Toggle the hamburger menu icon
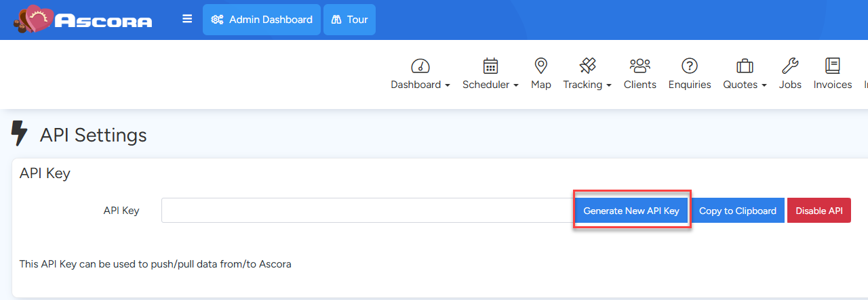This screenshot has width=868, height=300. (x=187, y=19)
